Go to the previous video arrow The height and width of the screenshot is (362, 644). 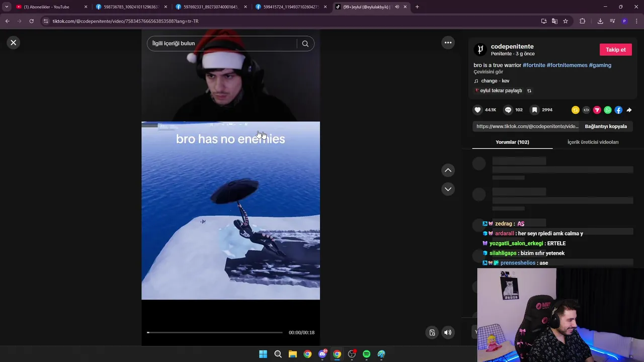coord(448,170)
